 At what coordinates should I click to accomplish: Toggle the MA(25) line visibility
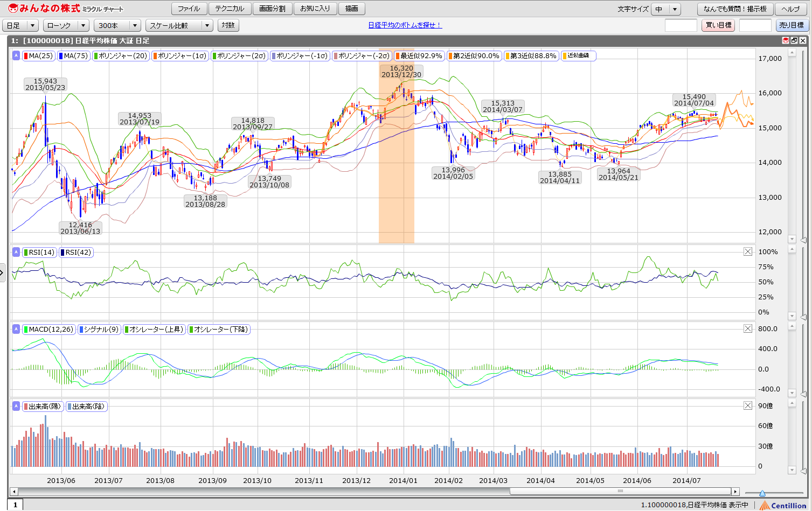point(38,55)
